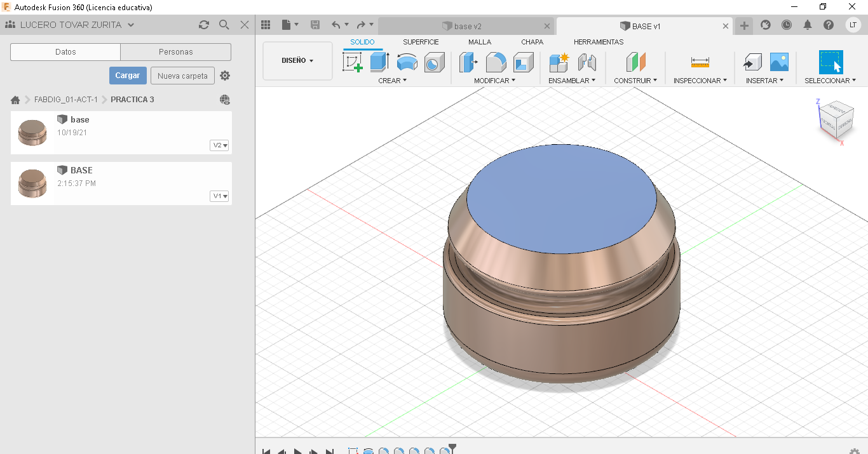The image size is (868, 454).
Task: Open the Extensions globe icon
Action: [766, 25]
